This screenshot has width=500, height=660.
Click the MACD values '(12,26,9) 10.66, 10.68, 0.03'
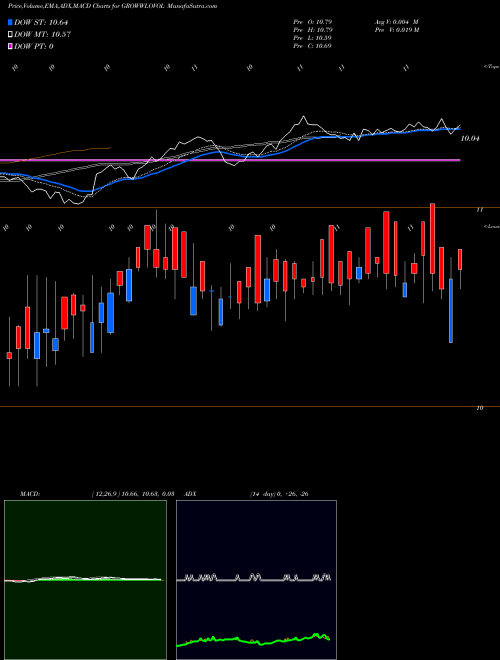(x=133, y=494)
